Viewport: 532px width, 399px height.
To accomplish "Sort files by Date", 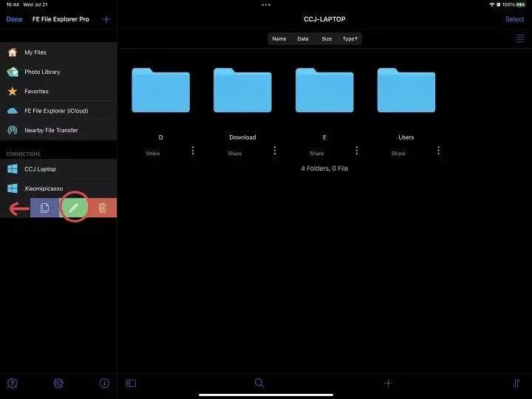I will (x=303, y=38).
